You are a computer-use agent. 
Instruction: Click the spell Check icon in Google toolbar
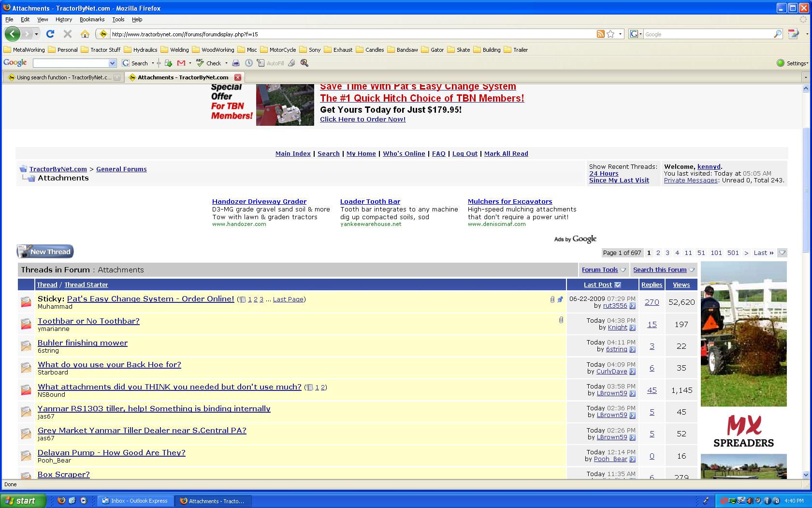[x=201, y=63]
